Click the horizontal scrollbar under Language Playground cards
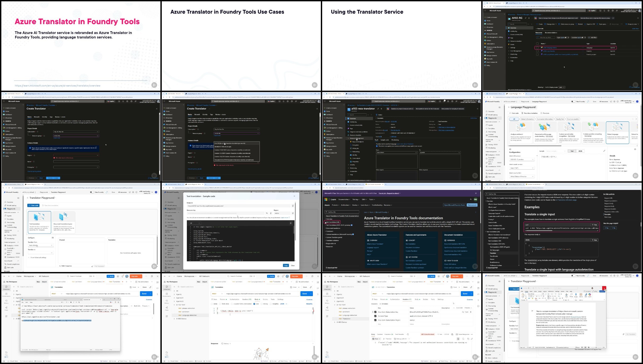This screenshot has height=364, width=643. point(536,146)
